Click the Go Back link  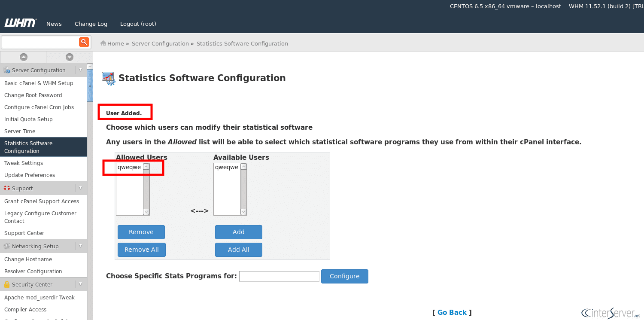(452, 312)
